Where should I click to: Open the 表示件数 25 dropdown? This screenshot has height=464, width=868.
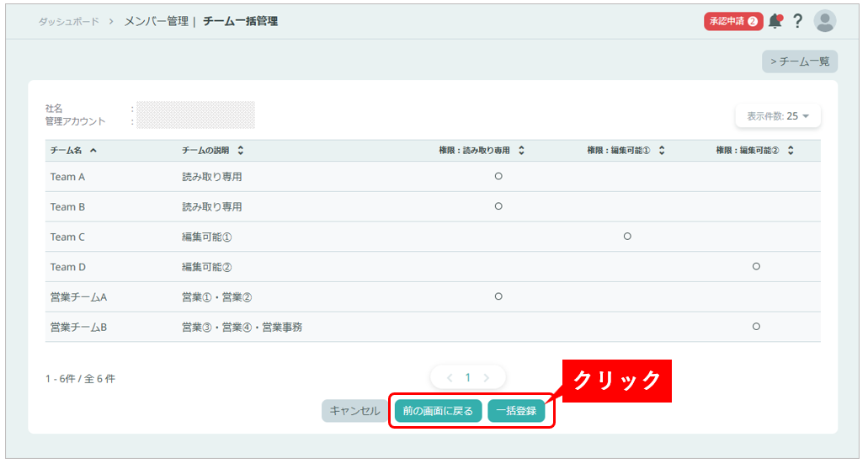coord(778,116)
